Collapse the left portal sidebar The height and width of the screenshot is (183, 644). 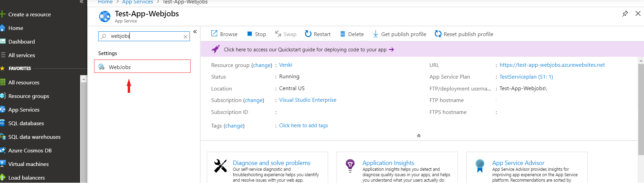(82, 2)
